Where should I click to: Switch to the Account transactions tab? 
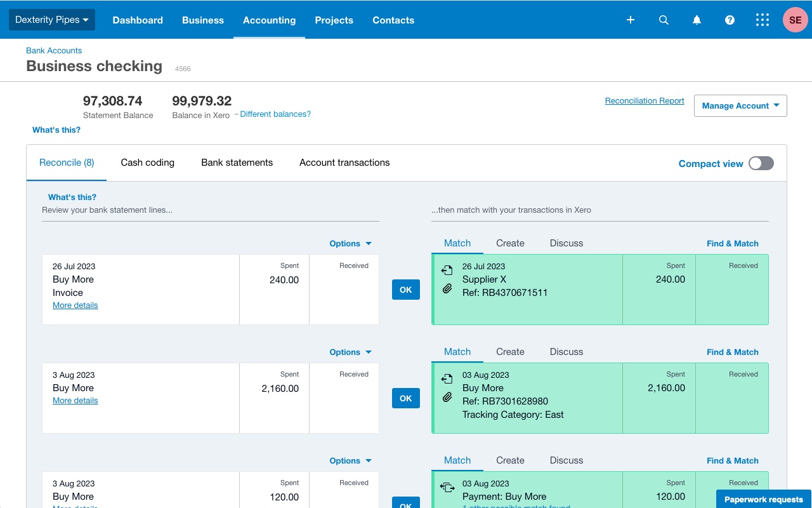(344, 163)
